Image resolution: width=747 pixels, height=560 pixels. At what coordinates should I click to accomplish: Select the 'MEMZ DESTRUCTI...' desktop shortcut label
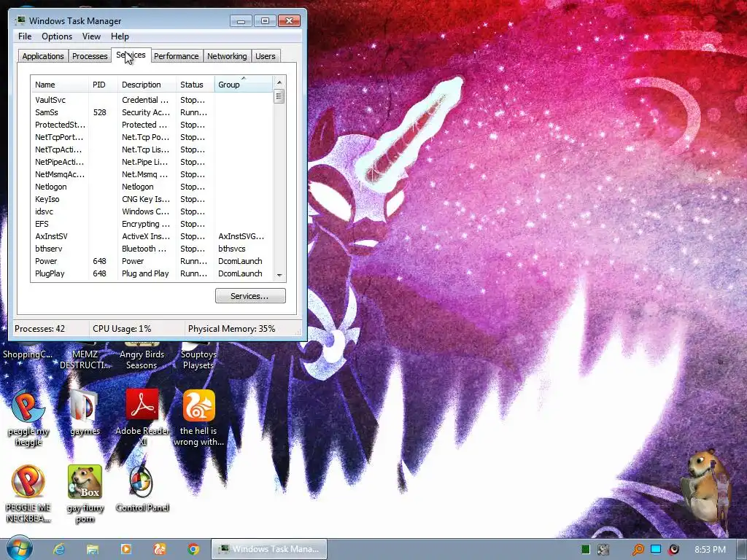click(85, 359)
